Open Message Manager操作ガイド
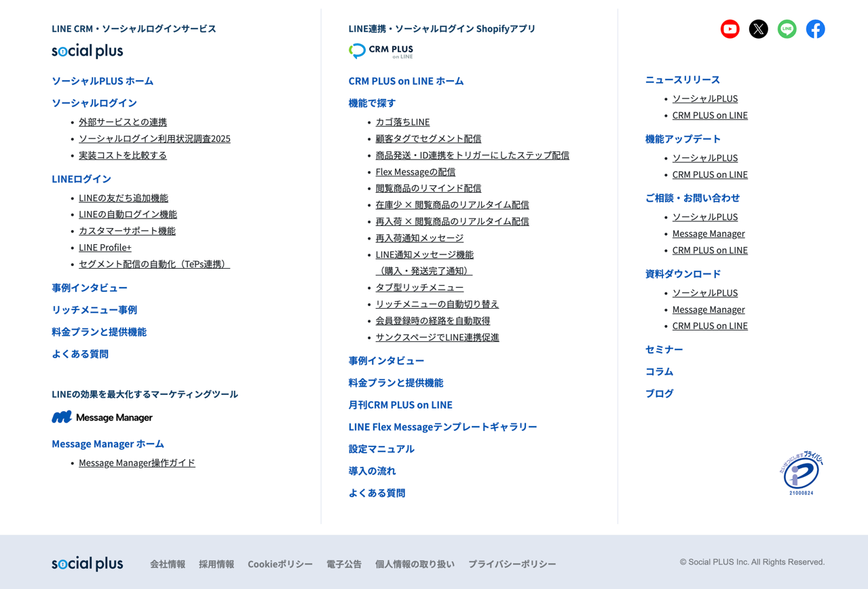The image size is (868, 589). (136, 463)
